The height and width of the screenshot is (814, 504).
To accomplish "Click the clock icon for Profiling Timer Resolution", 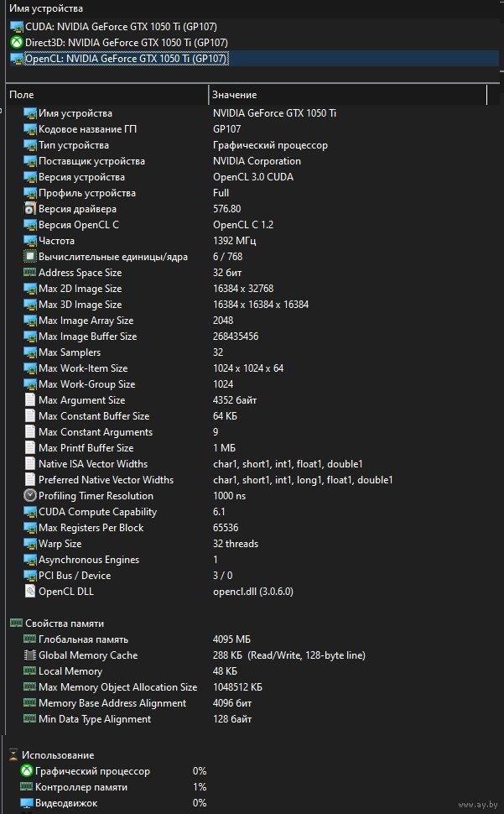I will click(x=30, y=496).
